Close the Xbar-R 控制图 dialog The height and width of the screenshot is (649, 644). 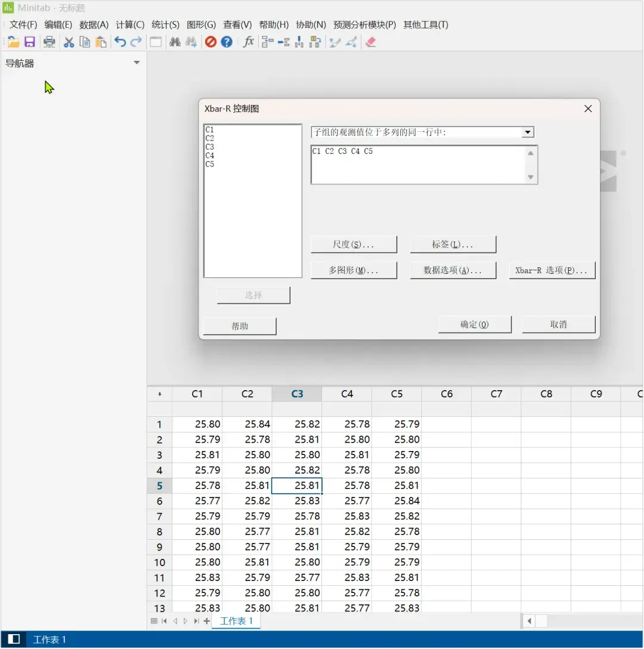click(588, 109)
